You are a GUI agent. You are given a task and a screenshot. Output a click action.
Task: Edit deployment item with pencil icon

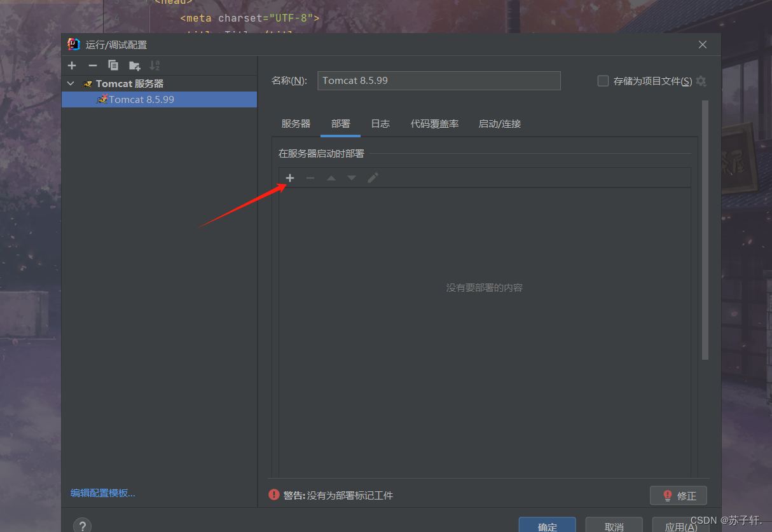[373, 178]
